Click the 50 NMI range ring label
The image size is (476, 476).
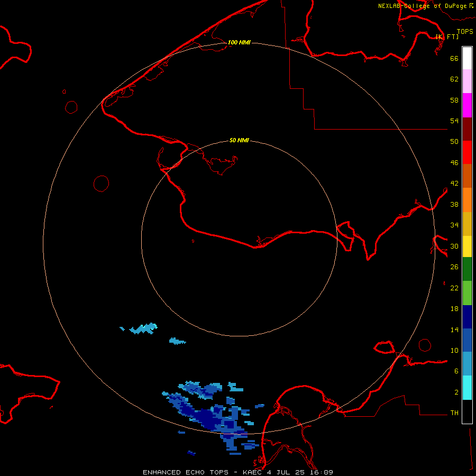[x=239, y=140]
